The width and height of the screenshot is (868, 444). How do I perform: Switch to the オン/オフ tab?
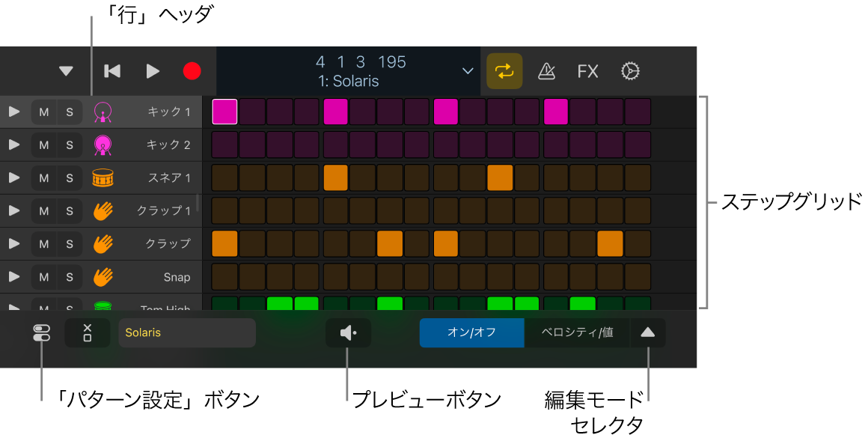point(472,332)
